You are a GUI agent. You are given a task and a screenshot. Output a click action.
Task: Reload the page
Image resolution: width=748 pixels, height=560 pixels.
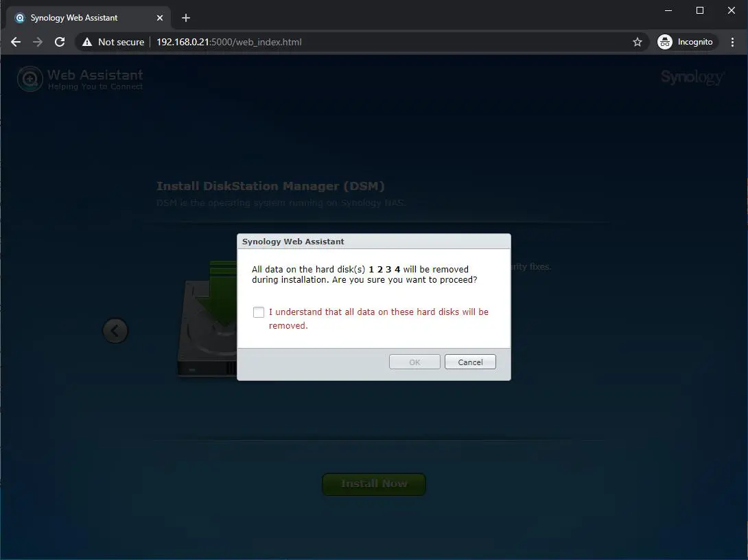tap(60, 42)
